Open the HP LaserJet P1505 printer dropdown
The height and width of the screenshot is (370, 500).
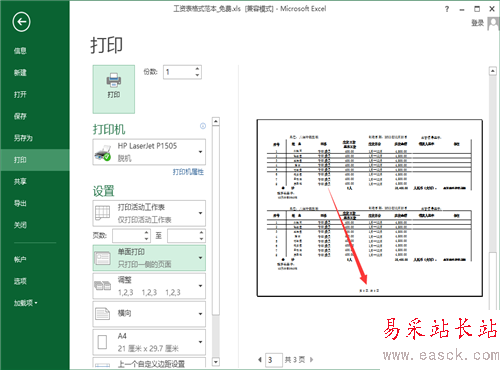149,152
